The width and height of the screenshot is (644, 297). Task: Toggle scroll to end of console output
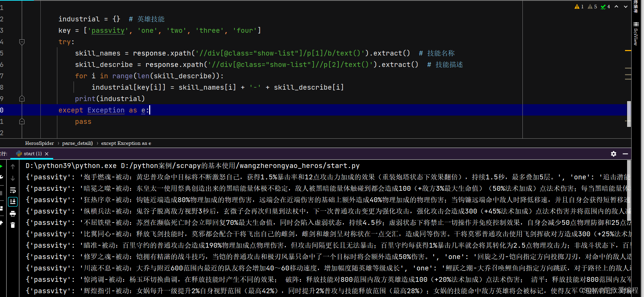13,201
